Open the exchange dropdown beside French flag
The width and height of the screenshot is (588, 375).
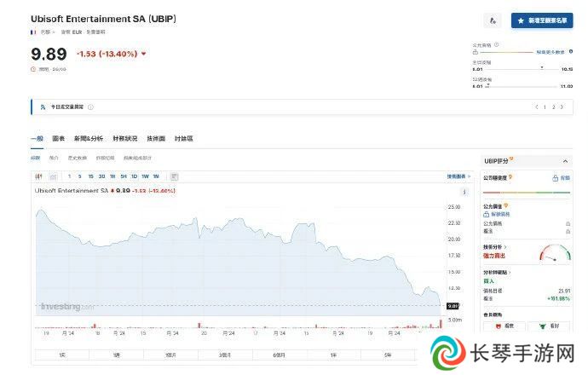click(47, 32)
